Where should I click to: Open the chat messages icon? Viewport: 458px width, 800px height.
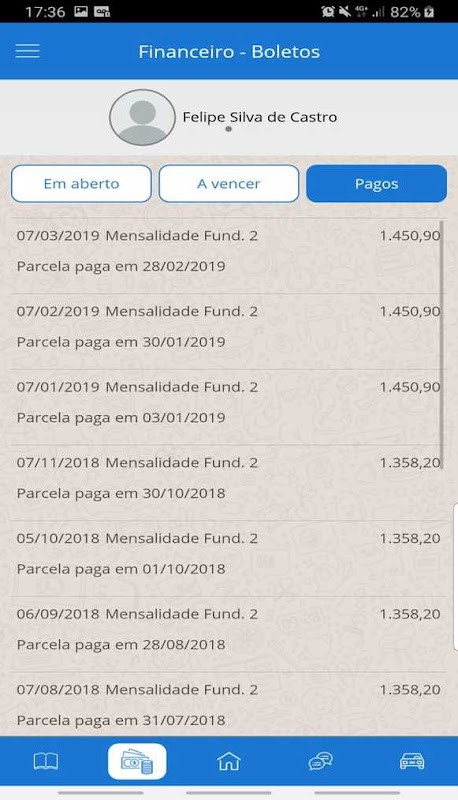pyautogui.click(x=320, y=762)
